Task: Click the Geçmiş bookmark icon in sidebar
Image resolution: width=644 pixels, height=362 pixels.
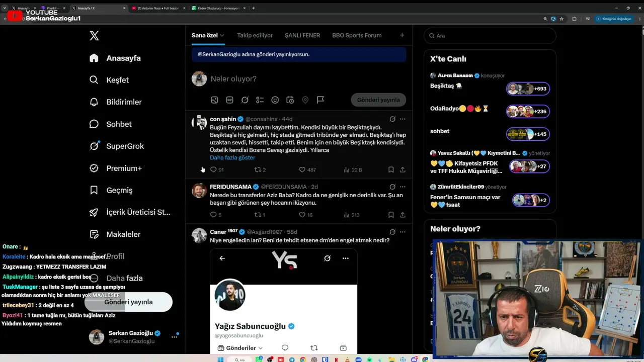Action: coord(94,190)
